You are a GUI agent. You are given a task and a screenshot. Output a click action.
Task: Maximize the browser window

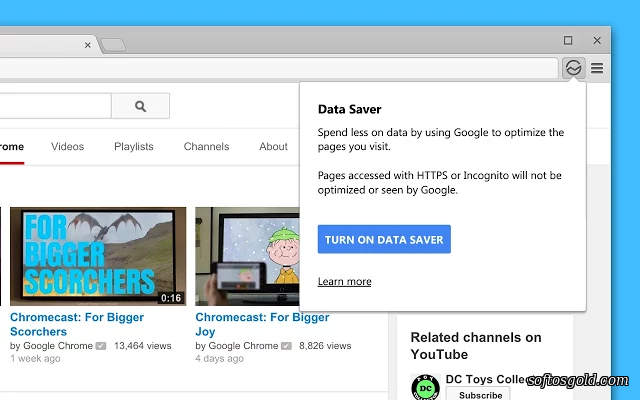[x=568, y=40]
